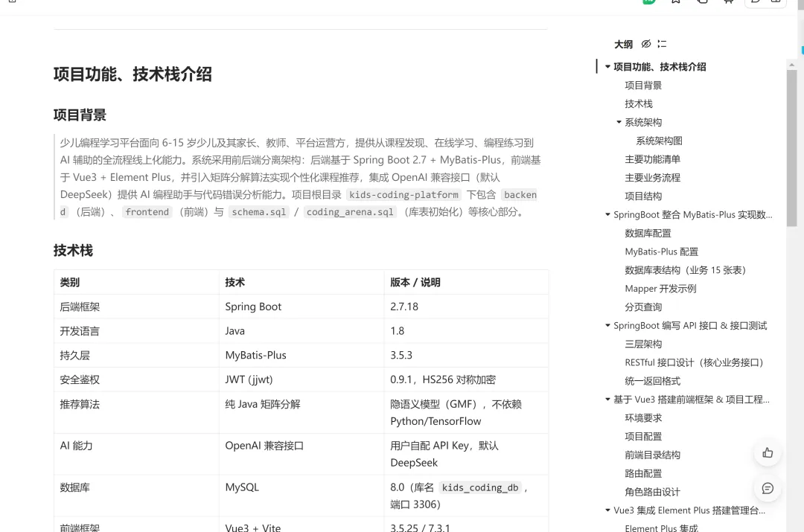Image resolution: width=804 pixels, height=532 pixels.
Task: Jump to 数据库表结构（业务 15 张表）
Action: [685, 270]
